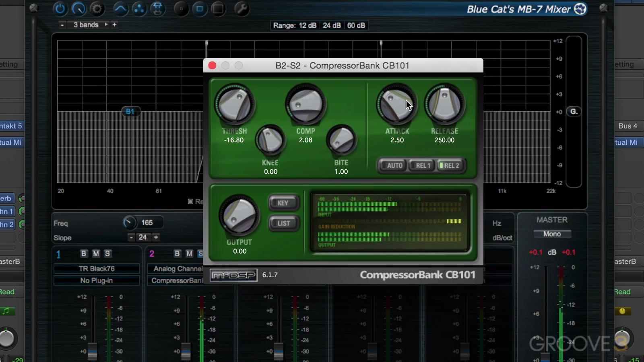This screenshot has width=644, height=362.
Task: Click the McDSP logo in the CompressorBank footer
Action: [233, 275]
